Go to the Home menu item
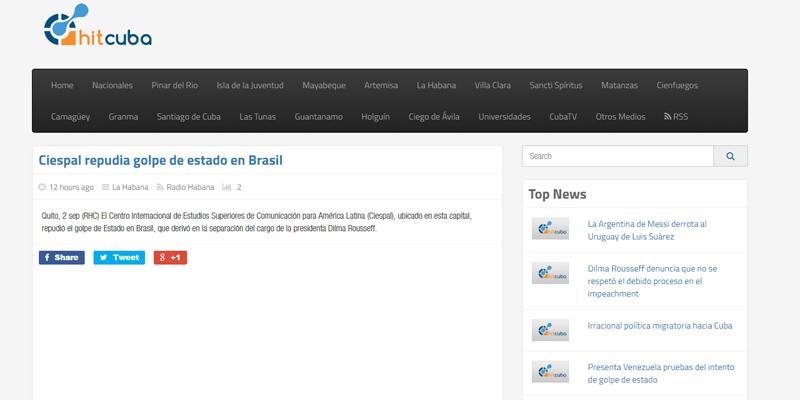 click(x=62, y=85)
